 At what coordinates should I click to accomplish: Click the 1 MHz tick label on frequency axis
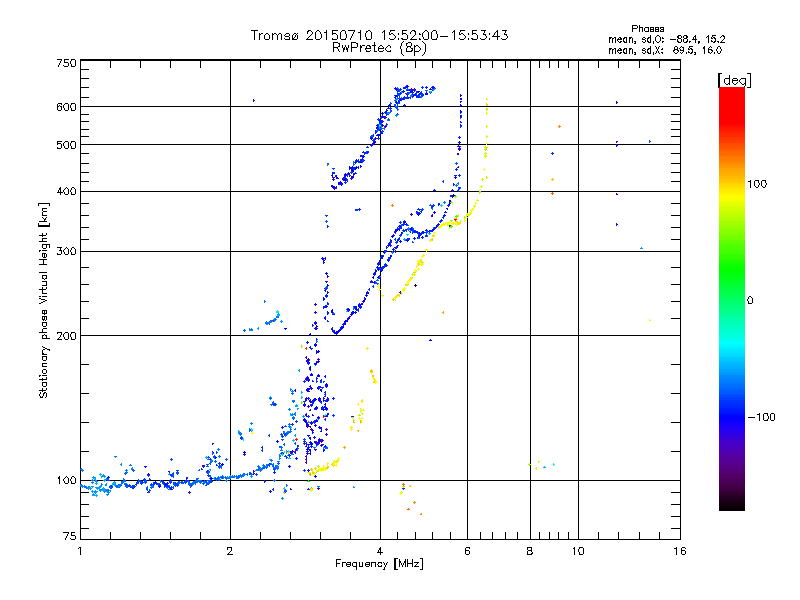(80, 551)
